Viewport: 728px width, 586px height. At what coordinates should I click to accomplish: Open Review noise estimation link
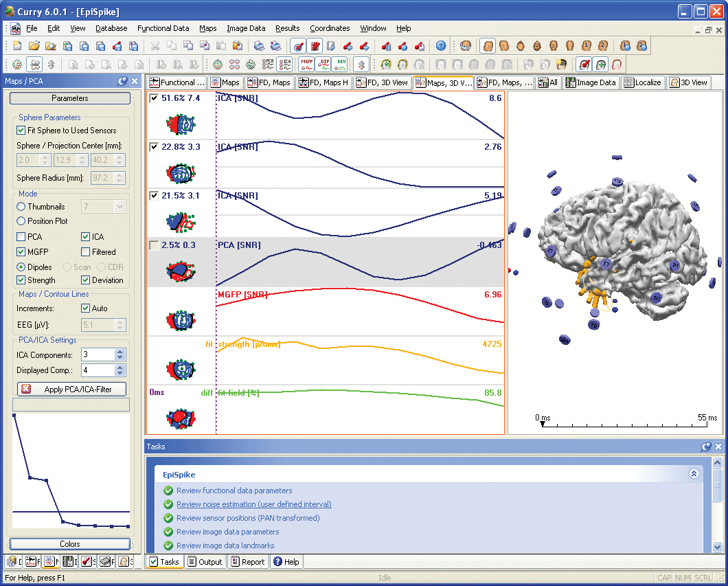pyautogui.click(x=253, y=504)
